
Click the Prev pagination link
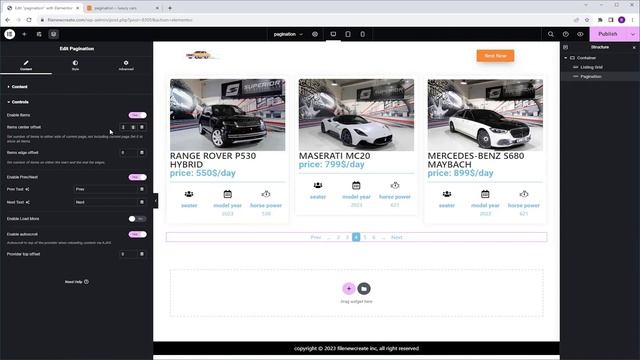316,237
